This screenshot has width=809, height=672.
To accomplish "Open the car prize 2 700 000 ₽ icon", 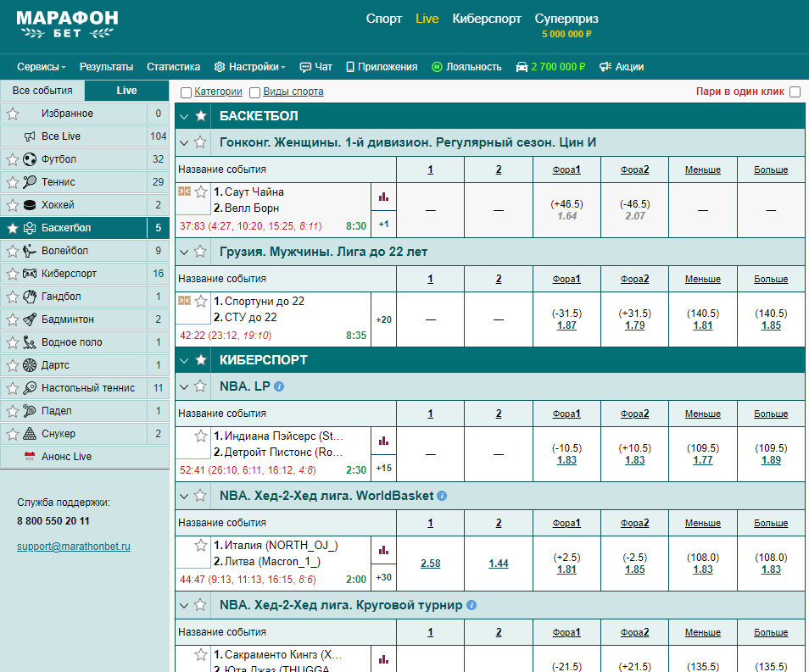I will 522,67.
